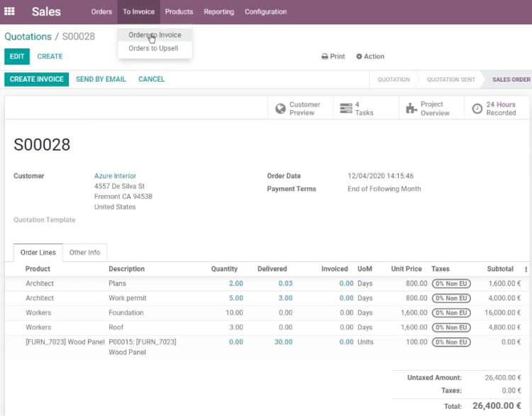Sort by the Unit Price column header
This screenshot has width=532, height=416.
(406, 269)
